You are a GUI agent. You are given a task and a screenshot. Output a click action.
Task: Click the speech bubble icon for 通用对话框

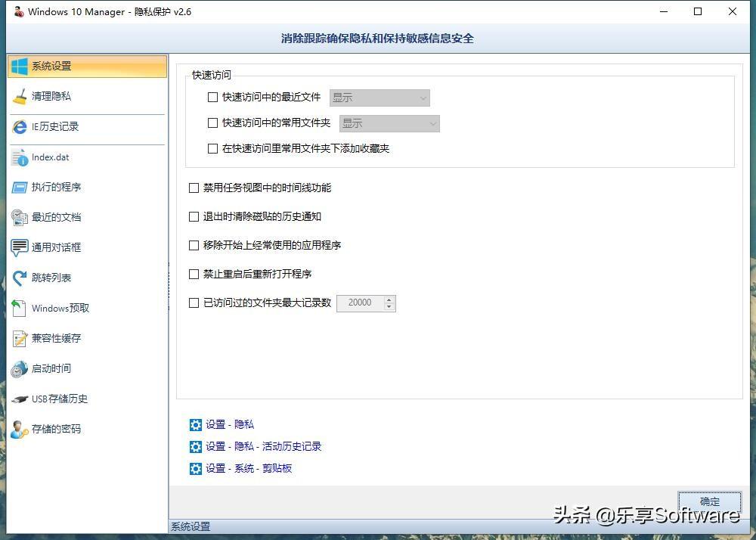click(x=20, y=248)
